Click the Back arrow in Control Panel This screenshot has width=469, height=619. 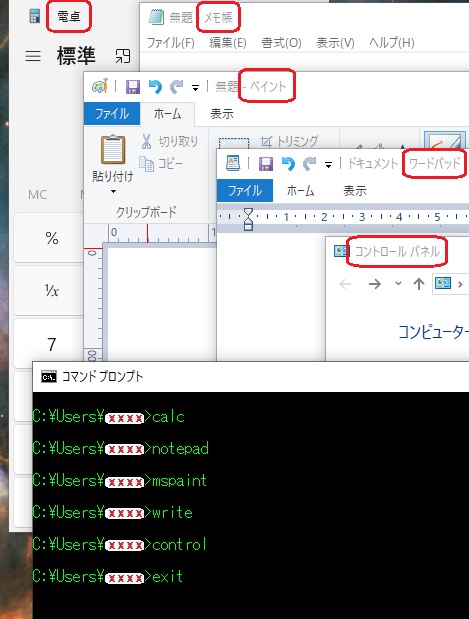(345, 284)
